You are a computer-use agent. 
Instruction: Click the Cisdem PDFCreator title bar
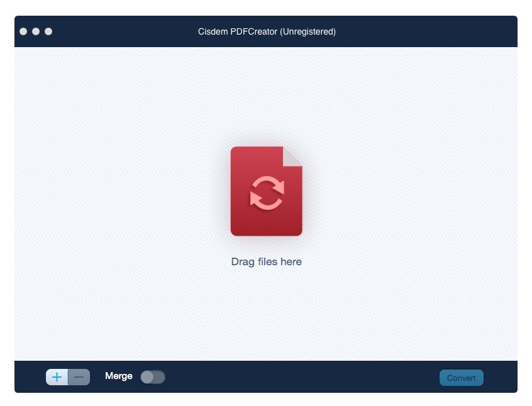click(266, 31)
